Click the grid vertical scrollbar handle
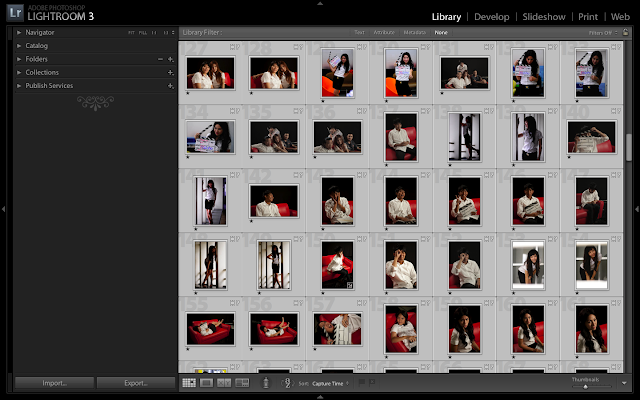This screenshot has width=640, height=400. (x=629, y=147)
